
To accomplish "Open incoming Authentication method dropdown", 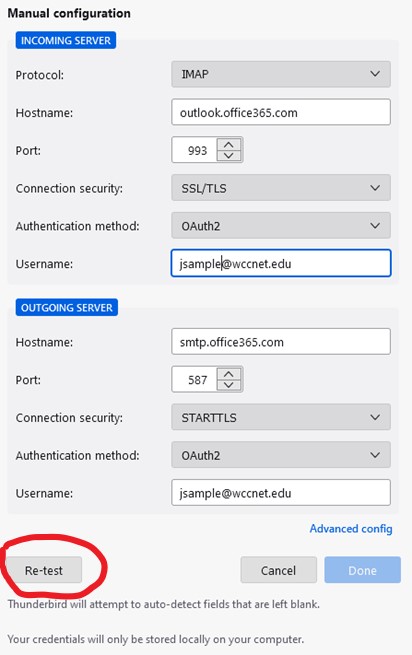I will (281, 226).
